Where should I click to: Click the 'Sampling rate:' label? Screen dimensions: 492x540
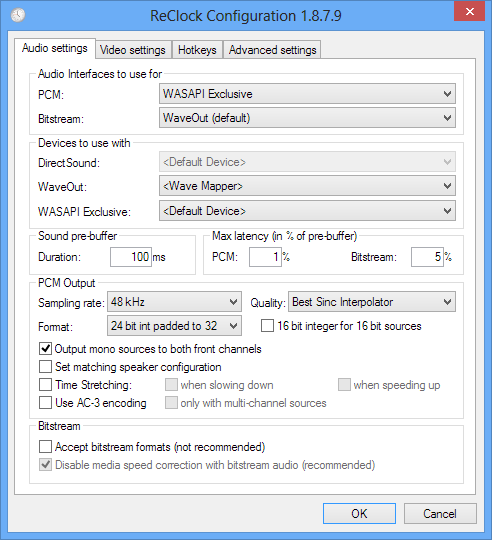click(x=71, y=303)
